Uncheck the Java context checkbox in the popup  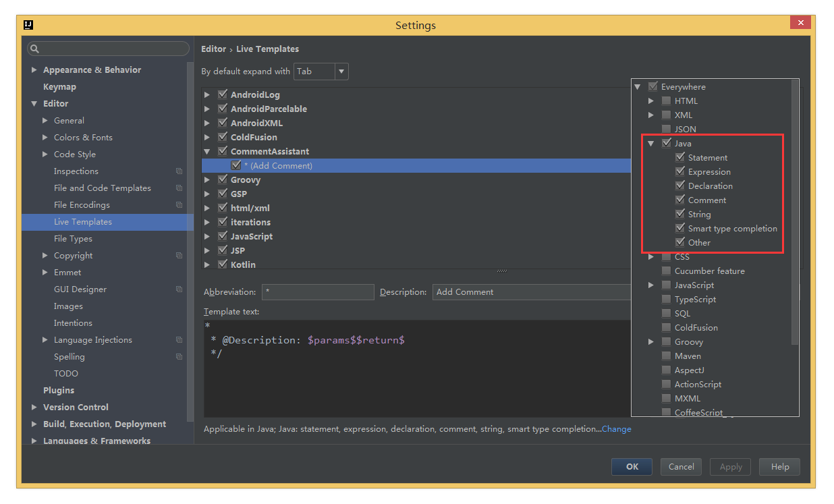point(667,143)
